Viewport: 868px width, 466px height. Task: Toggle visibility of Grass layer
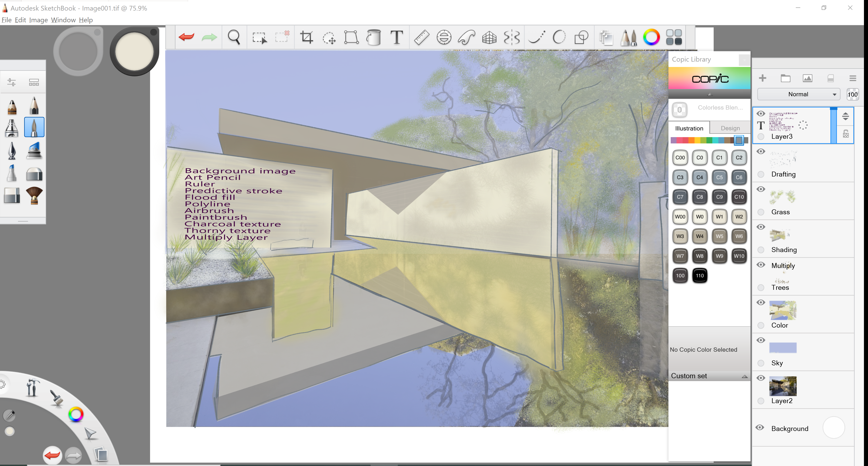point(760,189)
